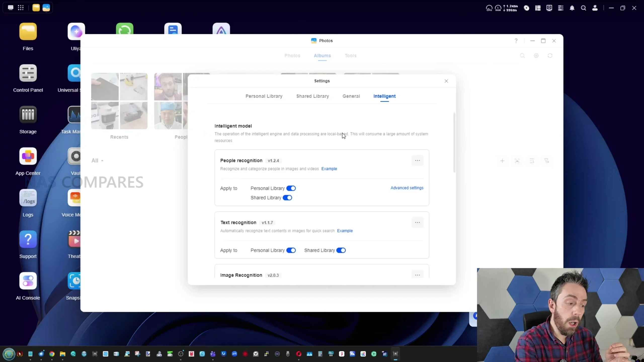Toggle People recognition Shared Library switch
Image resolution: width=644 pixels, height=362 pixels.
287,198
